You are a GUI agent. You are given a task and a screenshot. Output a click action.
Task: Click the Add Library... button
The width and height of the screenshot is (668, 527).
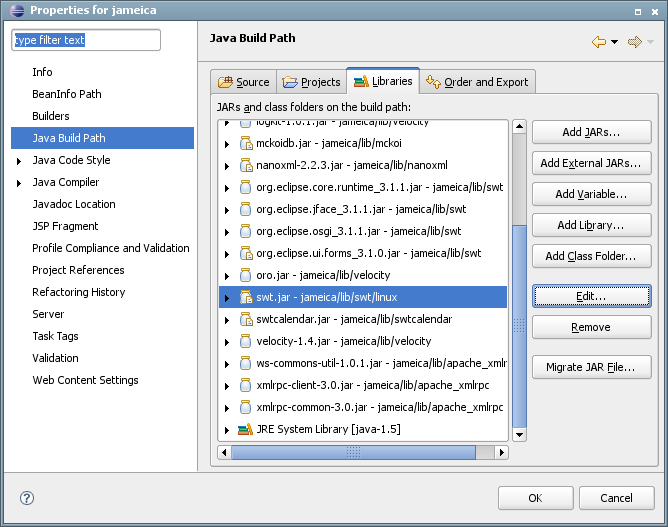591,225
